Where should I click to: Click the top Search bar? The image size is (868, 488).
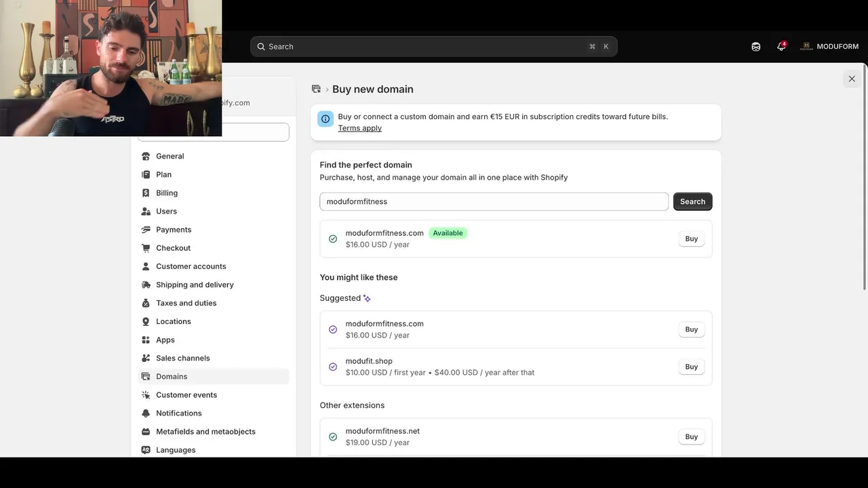[434, 47]
